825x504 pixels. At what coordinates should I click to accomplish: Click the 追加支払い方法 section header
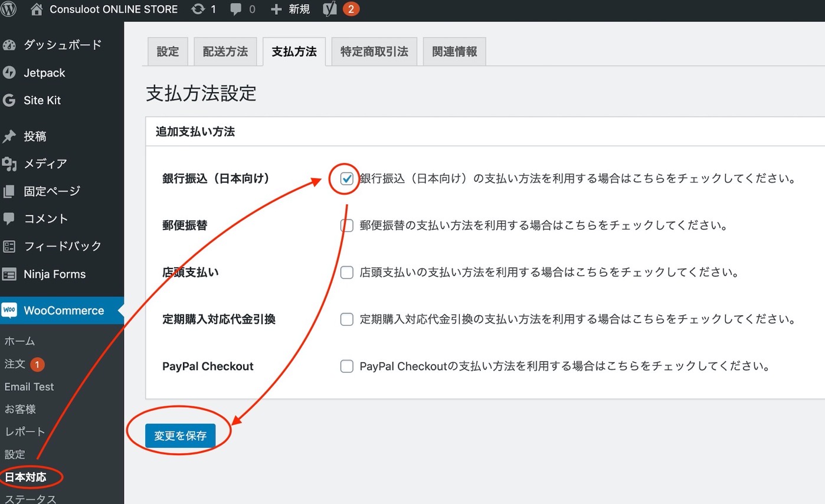coord(195,132)
